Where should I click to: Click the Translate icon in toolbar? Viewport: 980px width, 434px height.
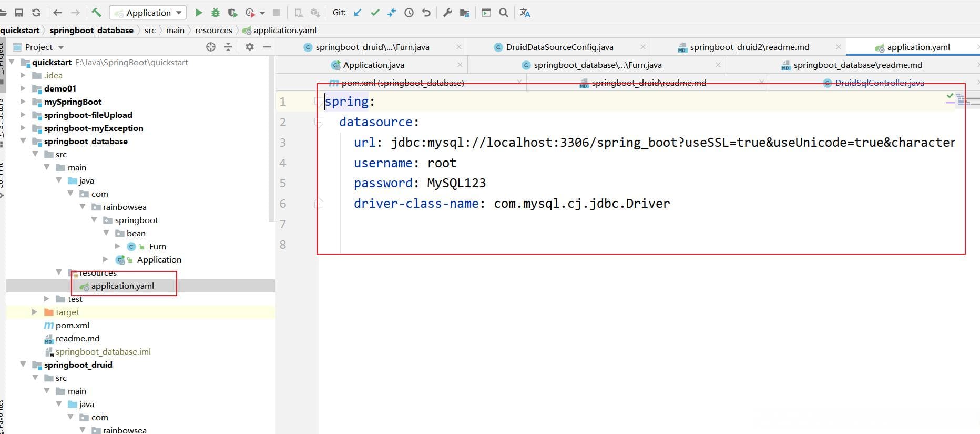(525, 13)
